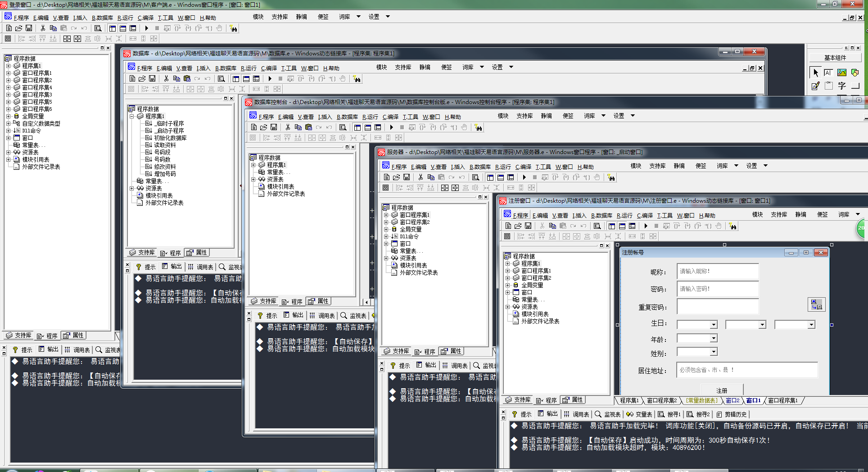Toggle first layout view button in 注册窗口 toolbar

[x=611, y=226]
